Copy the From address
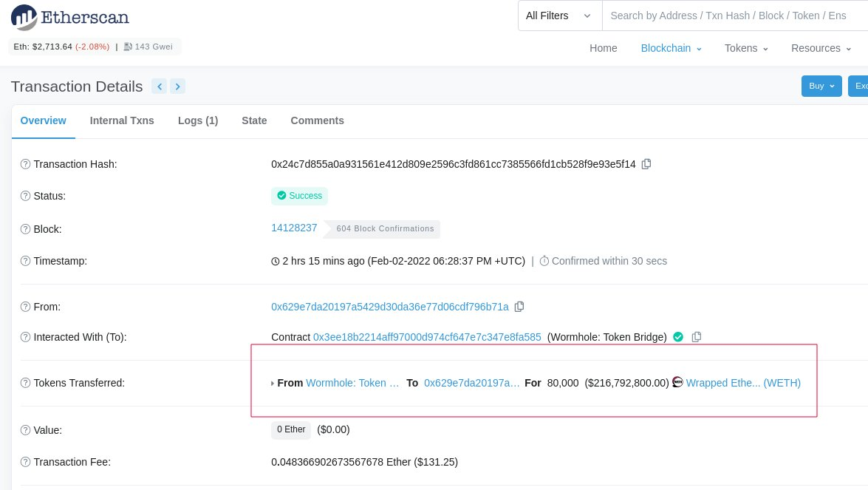This screenshot has height=490, width=868. pyautogui.click(x=519, y=307)
